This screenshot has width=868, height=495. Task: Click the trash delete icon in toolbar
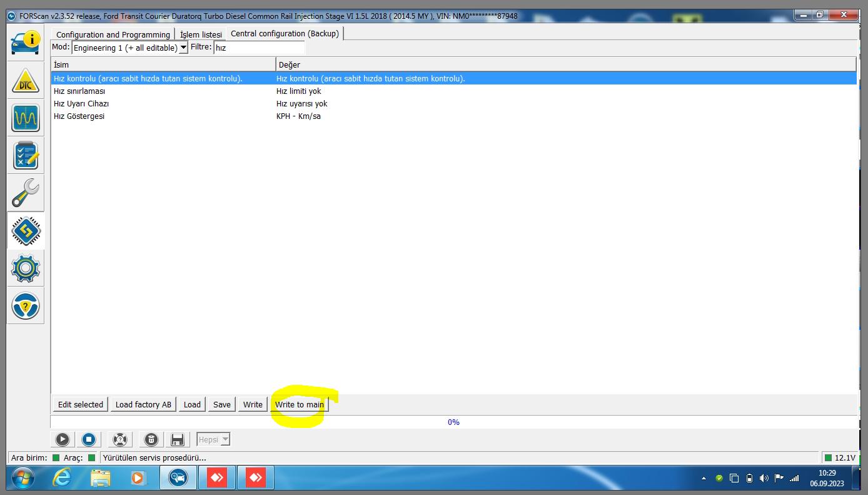151,439
